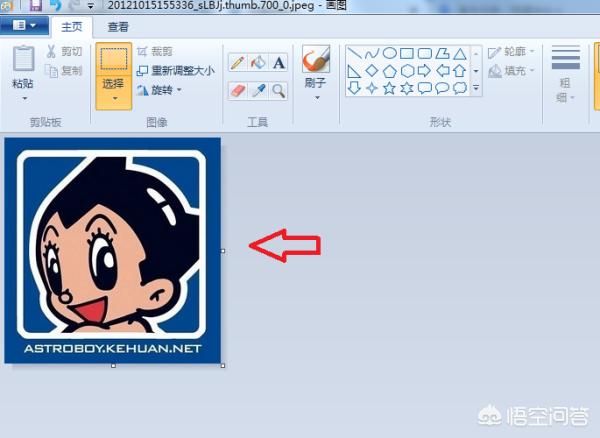Switch to the Home (主页) tab
The image size is (600, 438).
click(x=72, y=27)
